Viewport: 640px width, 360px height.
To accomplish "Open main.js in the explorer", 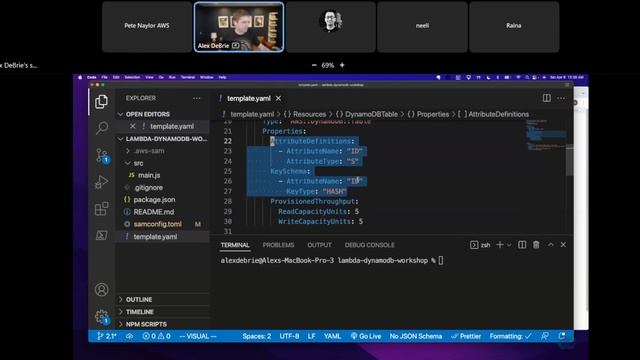I will point(149,175).
